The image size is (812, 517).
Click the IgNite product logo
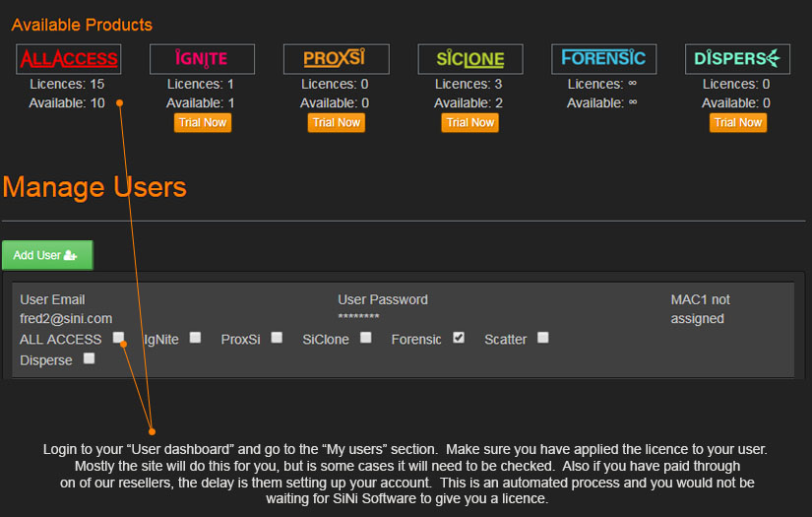pyautogui.click(x=202, y=59)
